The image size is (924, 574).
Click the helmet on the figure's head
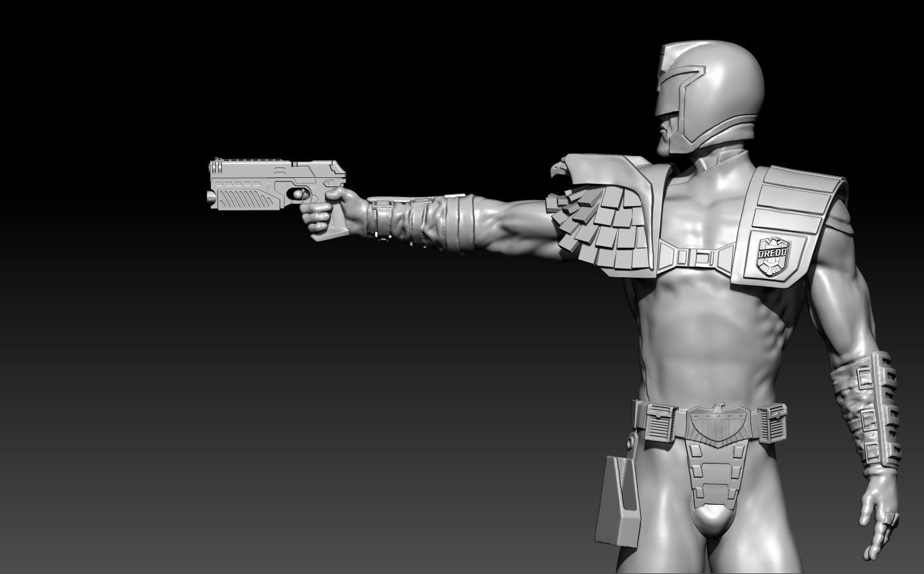pyautogui.click(x=710, y=96)
